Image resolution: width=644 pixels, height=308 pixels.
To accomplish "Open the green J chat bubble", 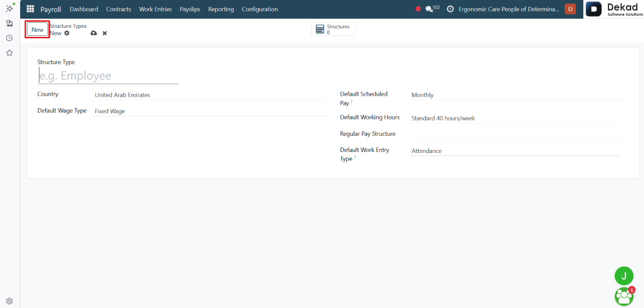I will (624, 276).
